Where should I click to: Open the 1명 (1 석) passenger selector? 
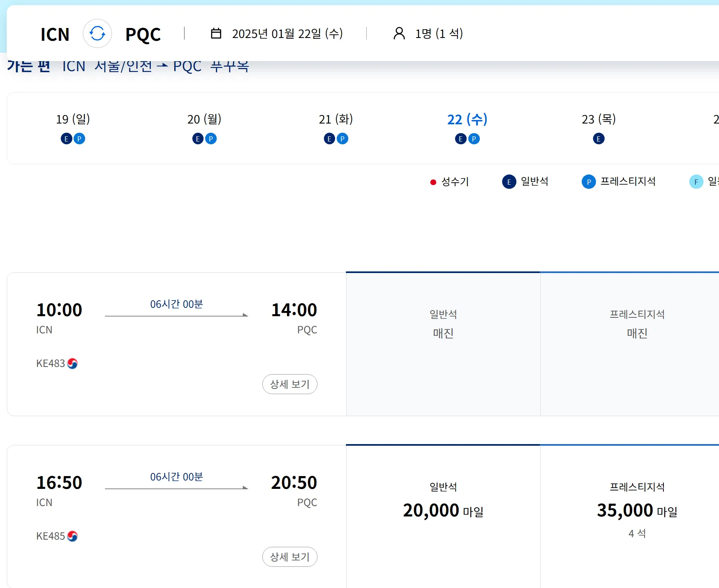tap(439, 34)
